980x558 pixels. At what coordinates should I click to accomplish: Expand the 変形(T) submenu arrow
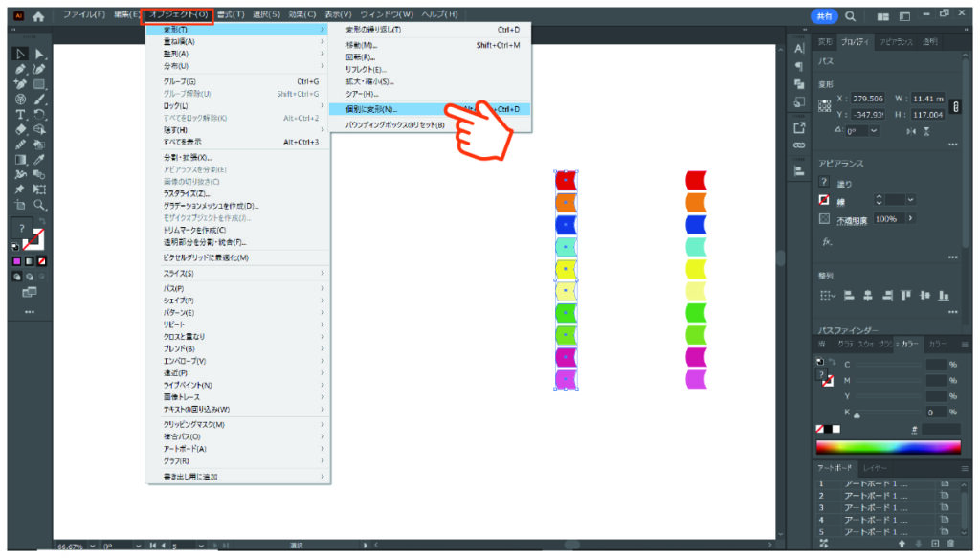click(323, 30)
